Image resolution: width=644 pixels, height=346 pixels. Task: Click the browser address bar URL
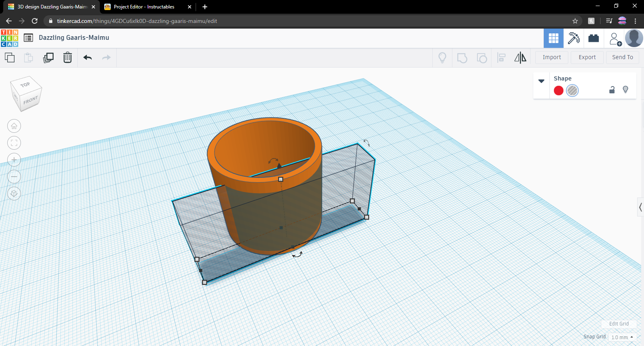pos(137,21)
